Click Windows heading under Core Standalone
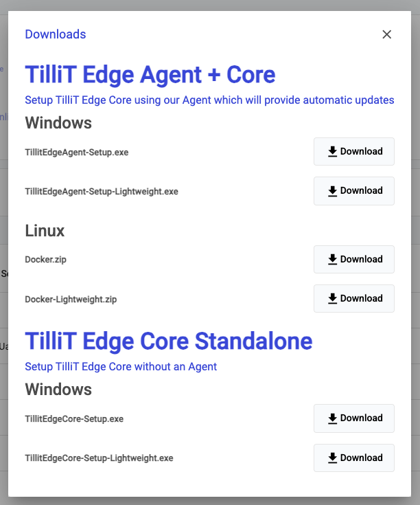Image resolution: width=420 pixels, height=505 pixels. [58, 390]
